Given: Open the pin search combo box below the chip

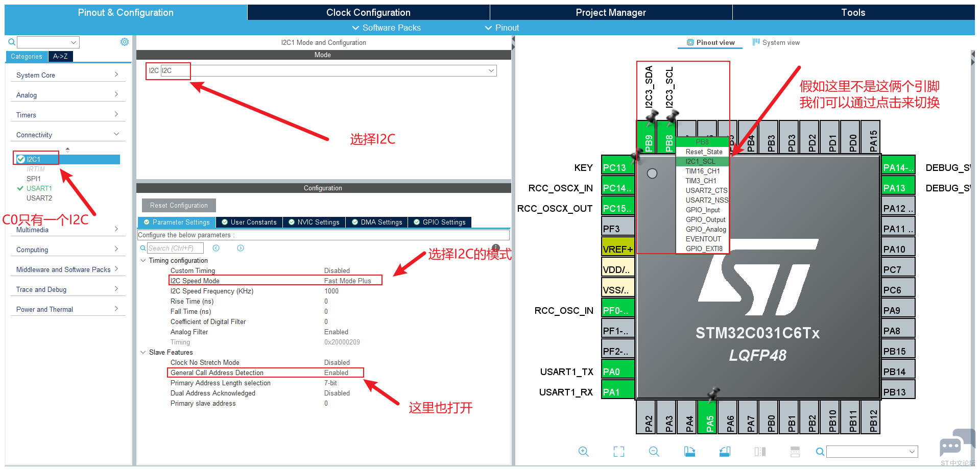Looking at the screenshot, I should [872, 452].
